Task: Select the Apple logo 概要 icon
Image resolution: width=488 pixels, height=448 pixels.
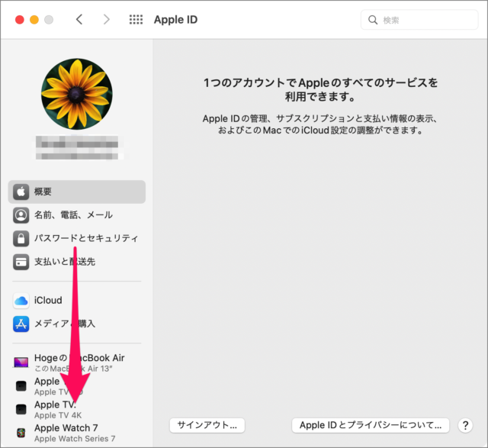Action: 21,192
